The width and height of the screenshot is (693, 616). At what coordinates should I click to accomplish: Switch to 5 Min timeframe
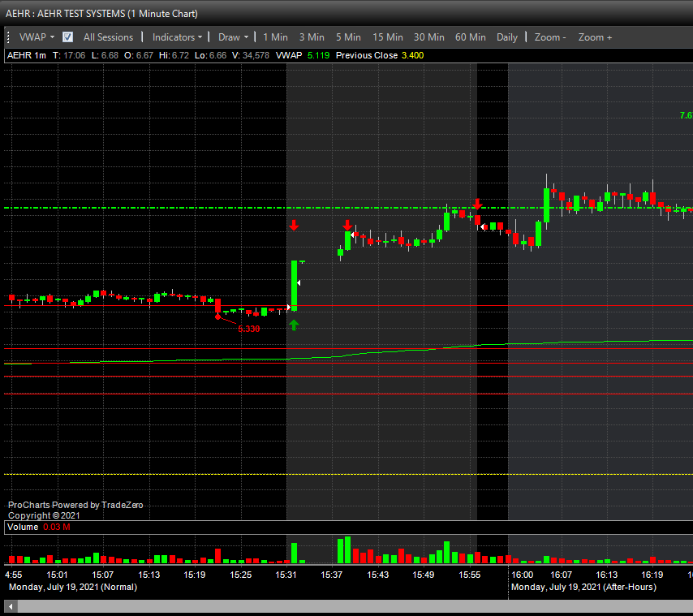pos(348,37)
